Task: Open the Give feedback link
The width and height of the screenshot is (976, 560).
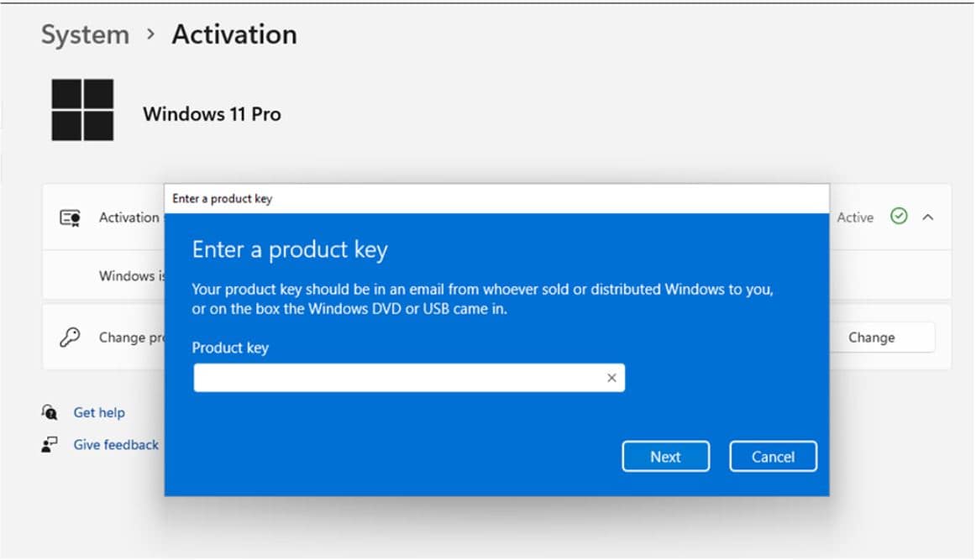Action: pos(116,444)
